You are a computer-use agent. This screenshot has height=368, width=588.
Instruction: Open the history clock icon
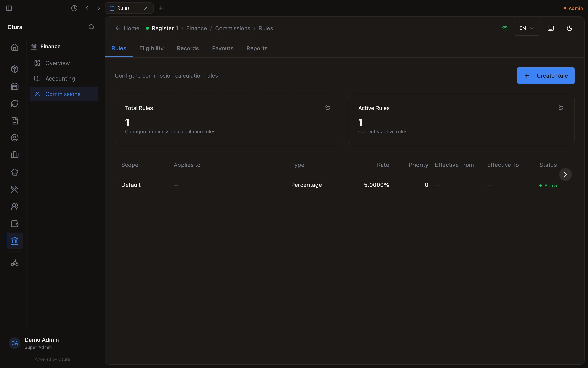coord(74,8)
